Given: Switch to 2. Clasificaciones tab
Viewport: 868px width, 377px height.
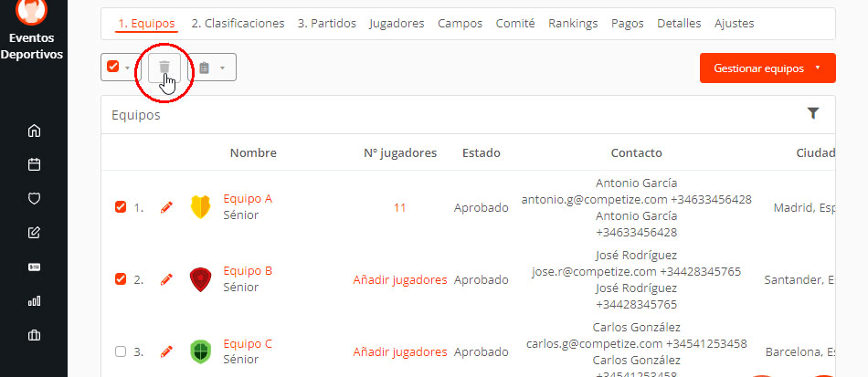Looking at the screenshot, I should 238,23.
